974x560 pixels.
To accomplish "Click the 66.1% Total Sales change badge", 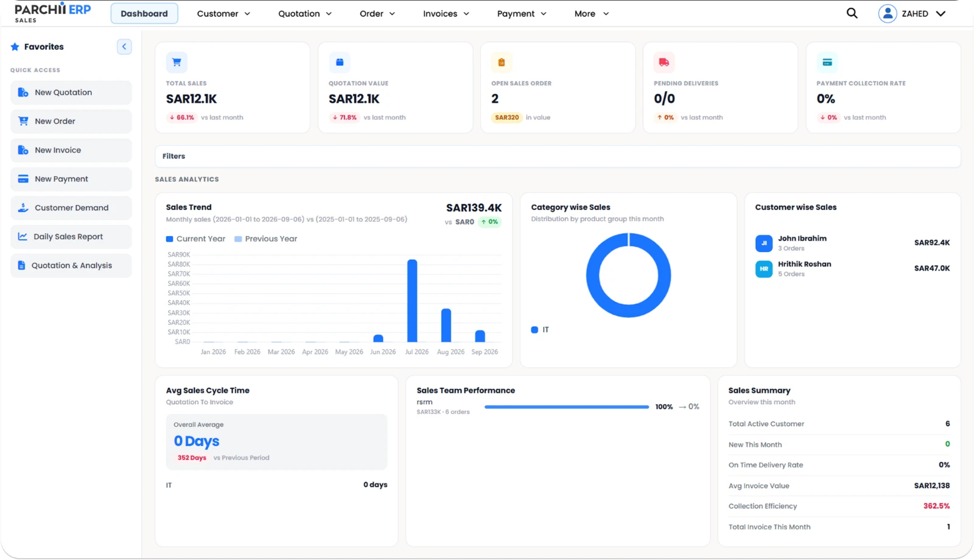I will tap(182, 117).
